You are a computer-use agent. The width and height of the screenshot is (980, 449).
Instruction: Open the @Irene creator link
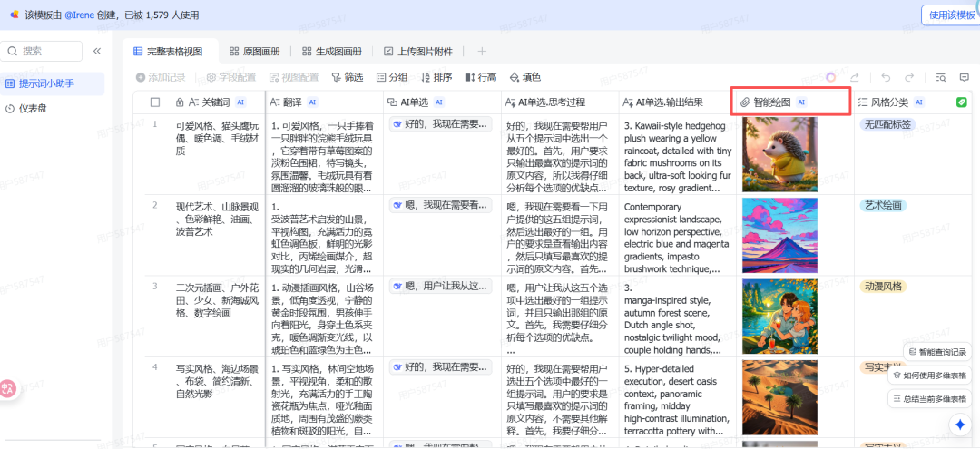[79, 15]
